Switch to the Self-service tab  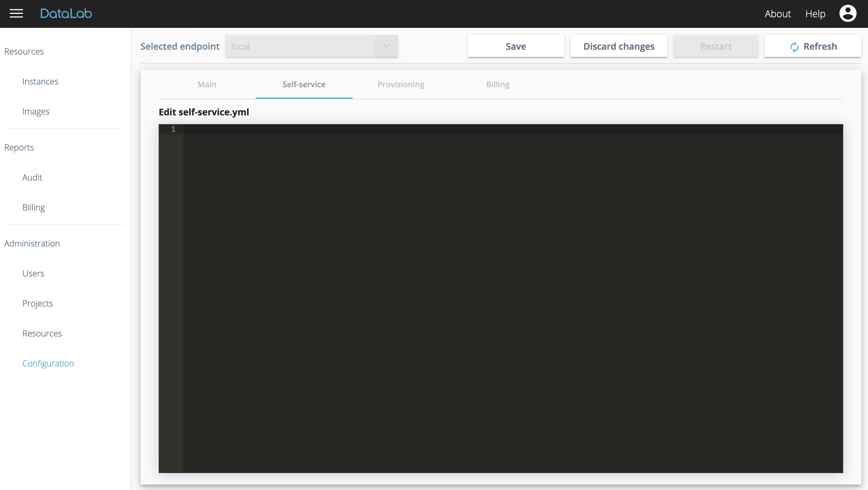(x=304, y=84)
